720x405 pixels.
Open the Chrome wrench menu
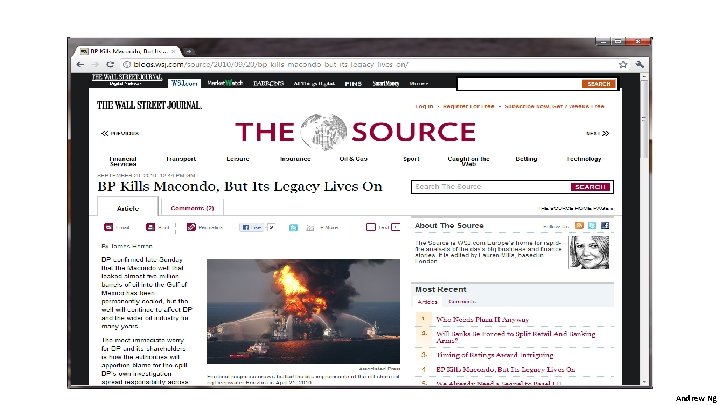pos(640,65)
